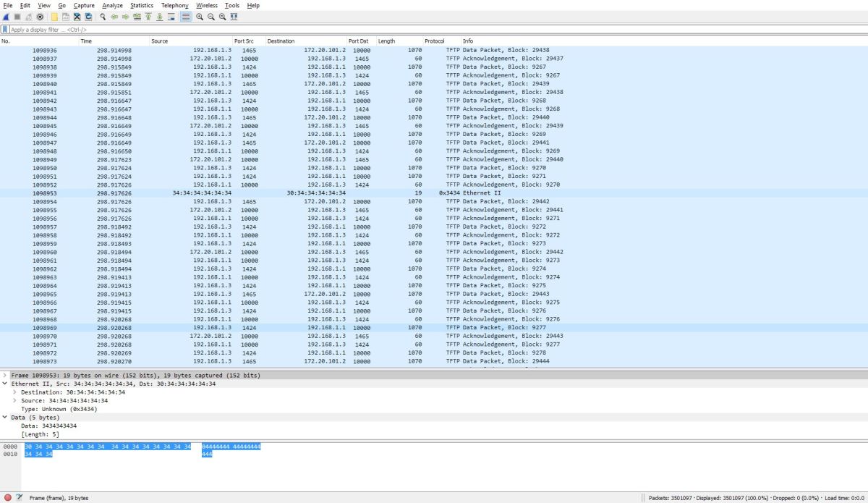Select packet 1098945 Acknowledgement Block: 29439
This screenshot has width=868, height=503.
click(x=434, y=126)
